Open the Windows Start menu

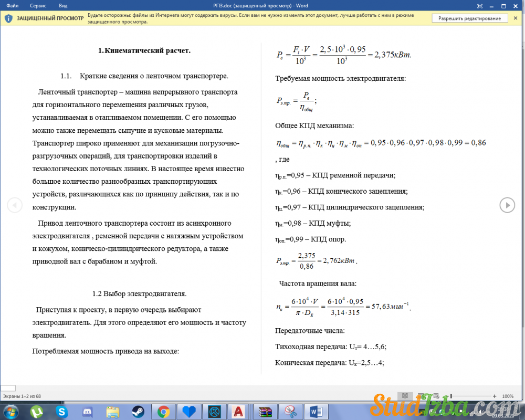10,411
